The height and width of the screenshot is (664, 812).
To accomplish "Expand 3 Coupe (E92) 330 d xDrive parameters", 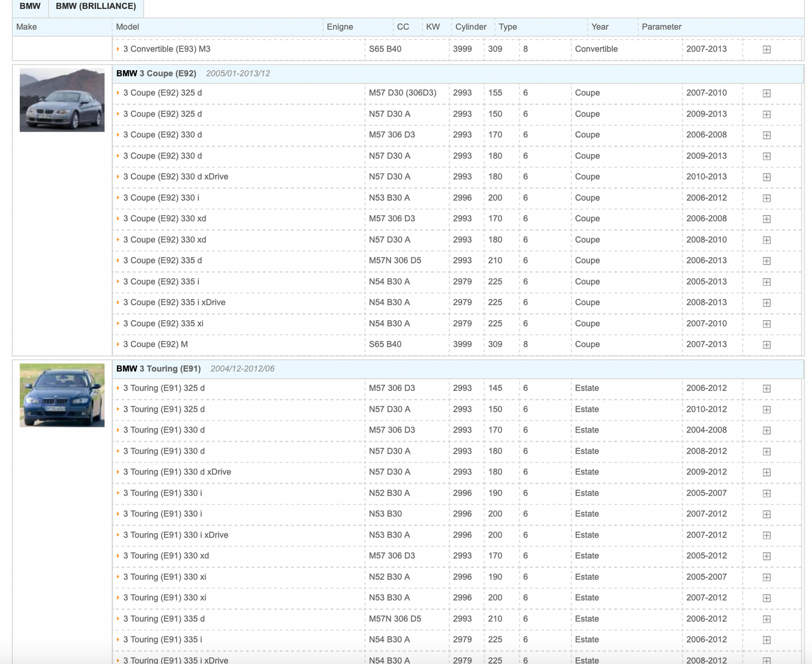I will 766,177.
